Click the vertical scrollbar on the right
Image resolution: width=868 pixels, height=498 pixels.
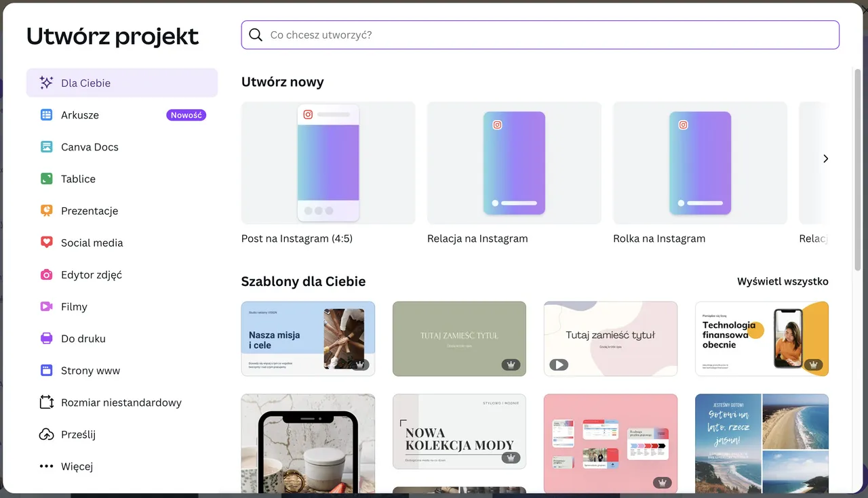point(858,169)
